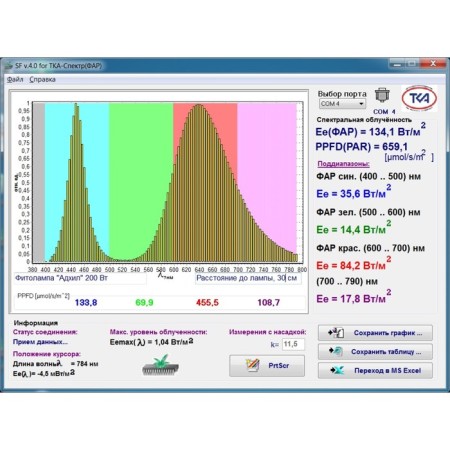The width and height of the screenshot is (450, 450).
Task: Click the plant lamp icon in the Information panel
Action: click(160, 365)
